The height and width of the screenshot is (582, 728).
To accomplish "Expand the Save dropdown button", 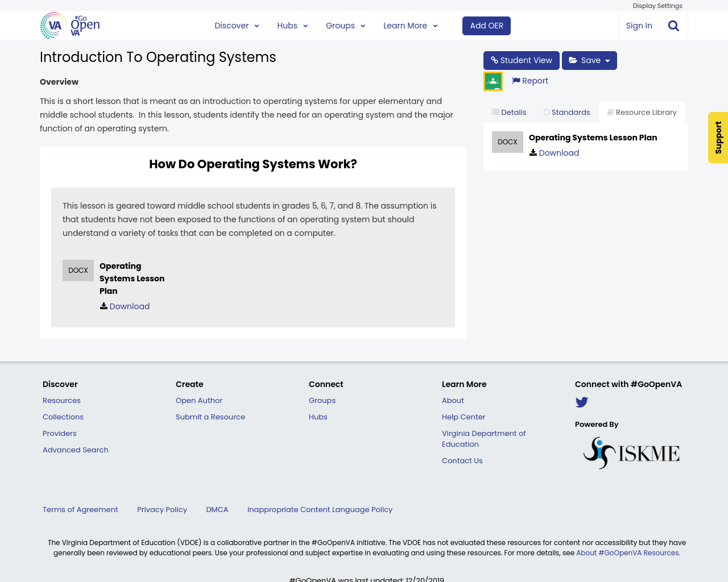I will [x=589, y=60].
